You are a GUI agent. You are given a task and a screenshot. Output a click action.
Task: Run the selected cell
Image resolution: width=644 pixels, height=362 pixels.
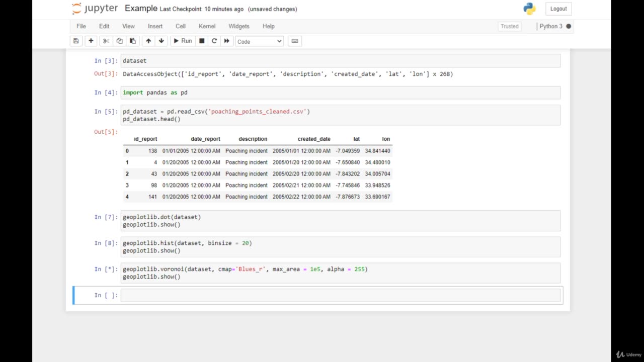[183, 41]
